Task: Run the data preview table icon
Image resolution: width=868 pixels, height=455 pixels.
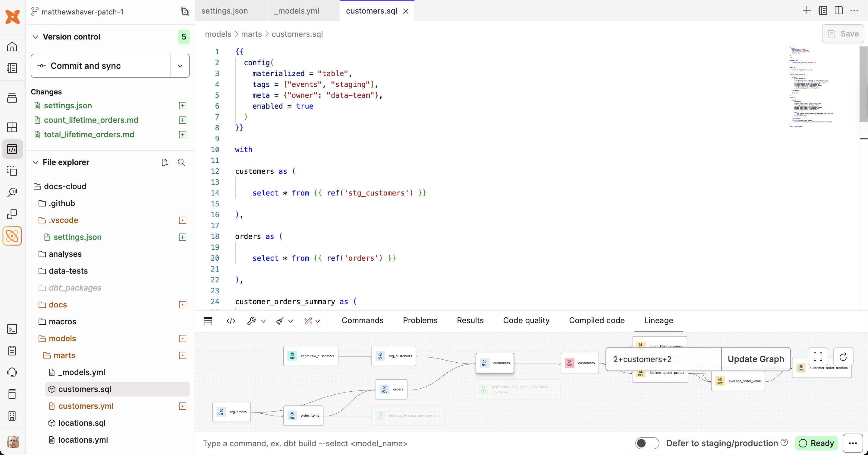Action: (x=208, y=321)
